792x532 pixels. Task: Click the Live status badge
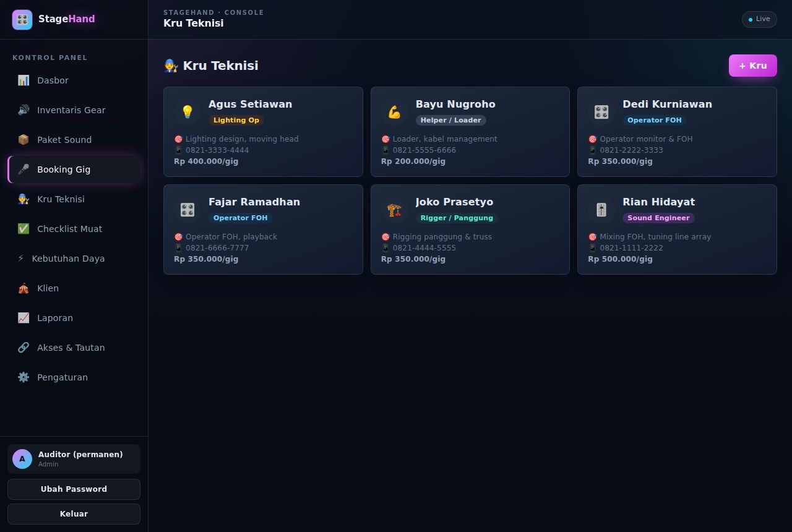(x=759, y=19)
